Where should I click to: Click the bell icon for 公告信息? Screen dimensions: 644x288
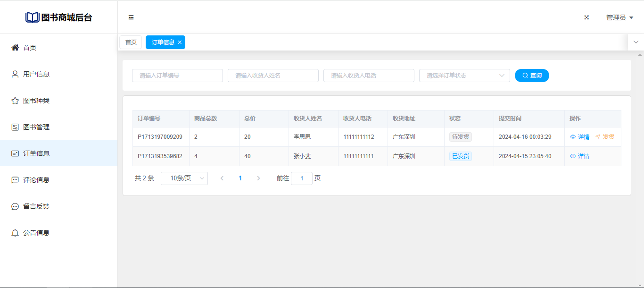(x=15, y=233)
